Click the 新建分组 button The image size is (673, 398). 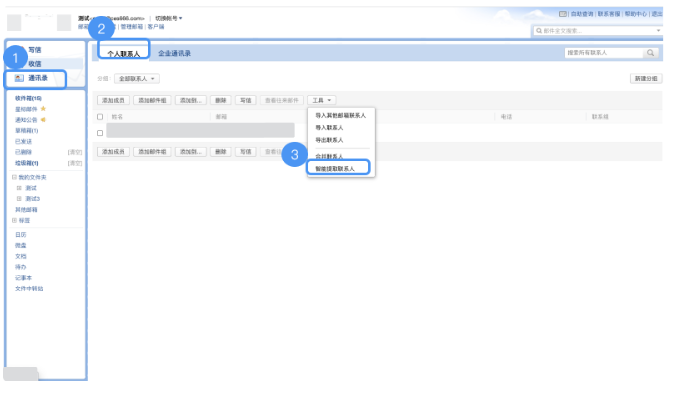pyautogui.click(x=646, y=79)
